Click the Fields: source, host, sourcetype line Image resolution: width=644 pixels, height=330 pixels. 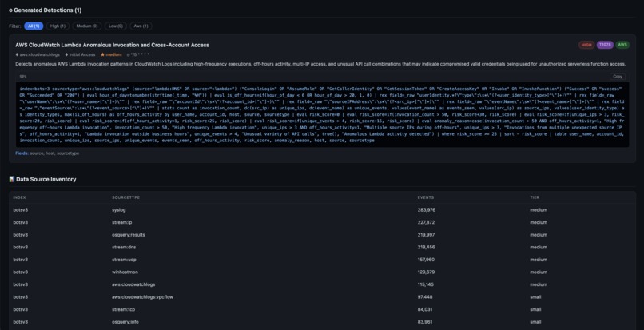coord(47,153)
